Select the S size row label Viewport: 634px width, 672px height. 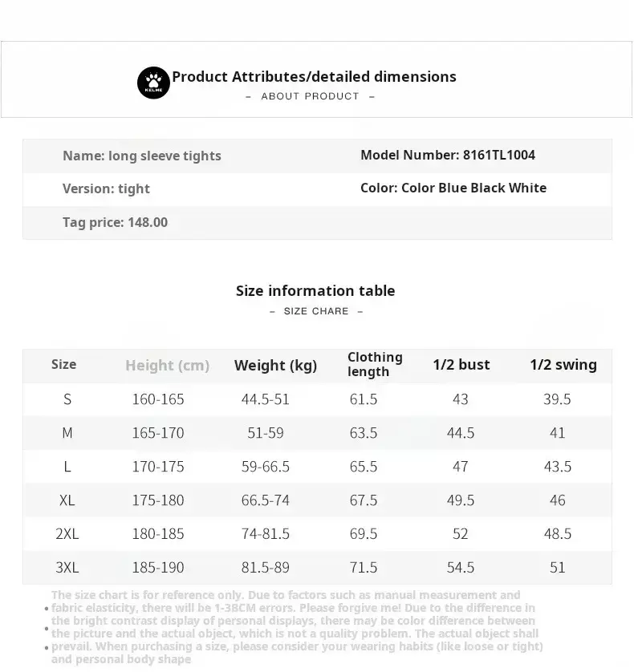point(67,399)
